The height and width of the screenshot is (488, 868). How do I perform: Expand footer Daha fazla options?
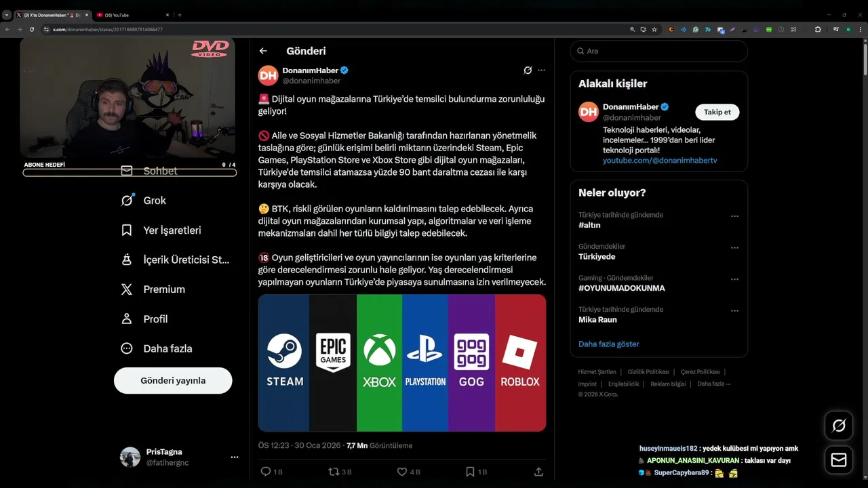[x=713, y=384]
